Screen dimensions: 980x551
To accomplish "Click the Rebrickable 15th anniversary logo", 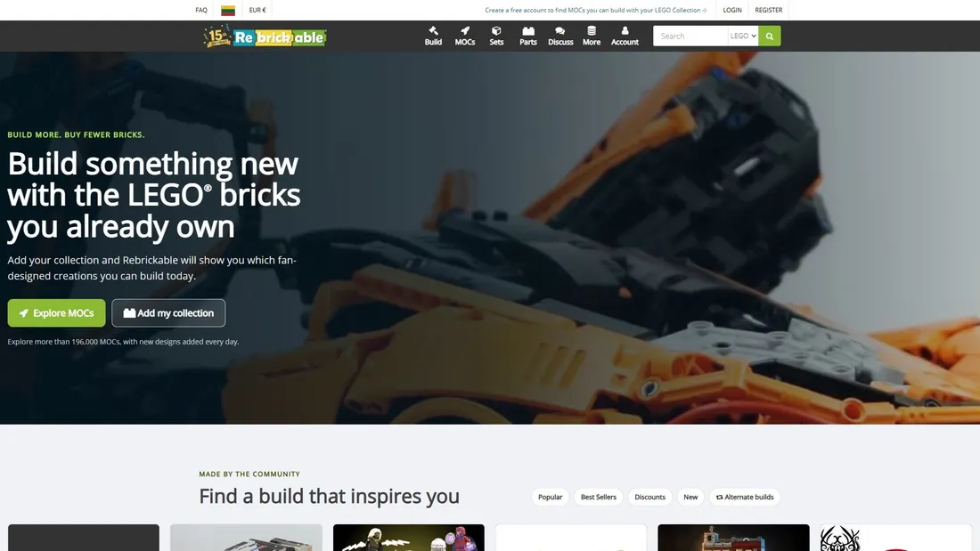I will coord(265,36).
